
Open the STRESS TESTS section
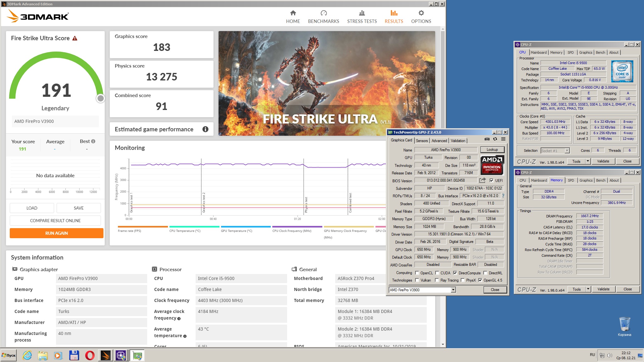tap(362, 17)
